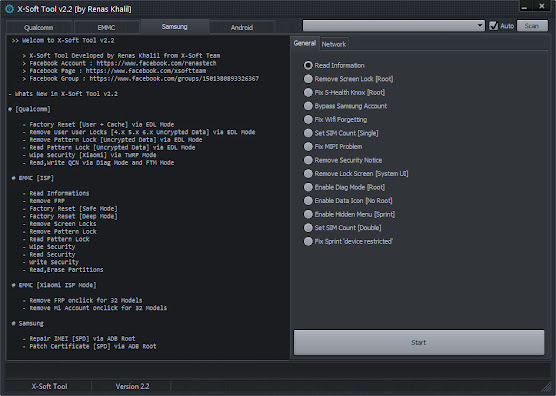Choose Set SIM Count [Single]
Screen dimensions: 556x396
click(x=341, y=133)
